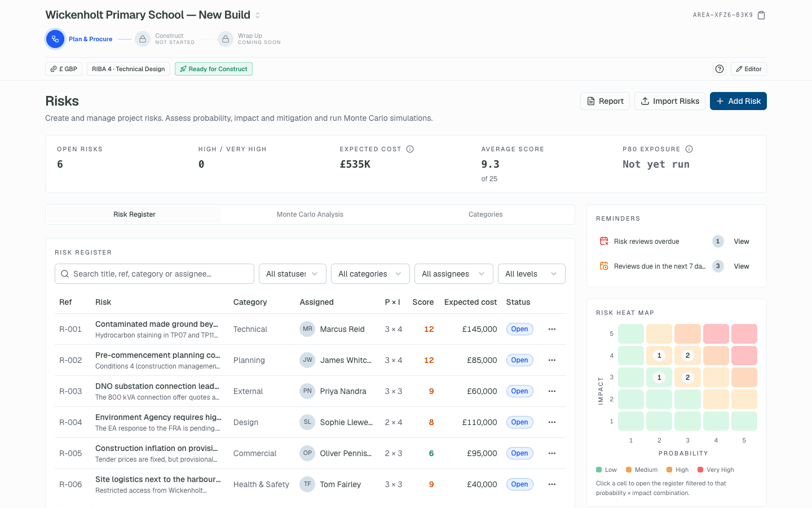Open row actions menu for R-006
The image size is (812, 508).
pos(552,484)
